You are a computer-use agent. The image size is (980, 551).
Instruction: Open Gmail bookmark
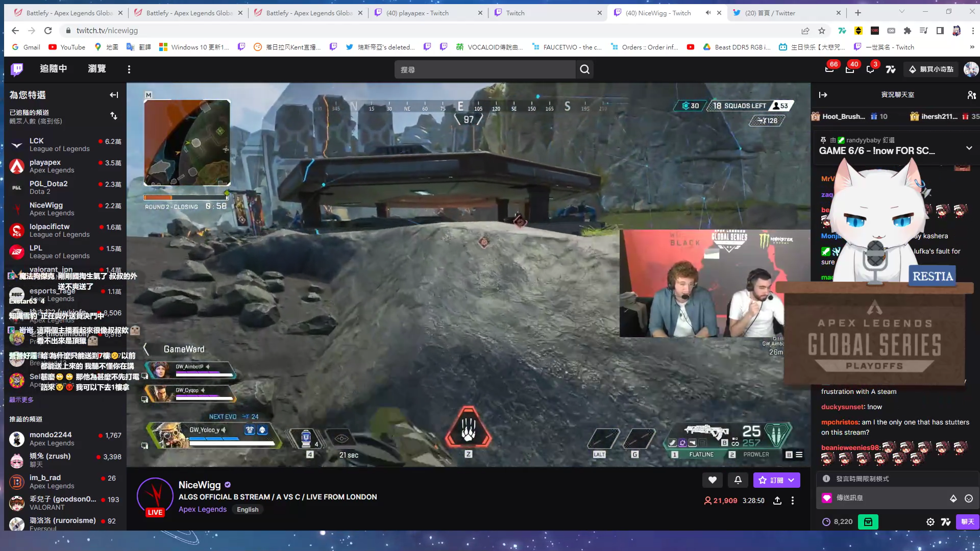26,47
